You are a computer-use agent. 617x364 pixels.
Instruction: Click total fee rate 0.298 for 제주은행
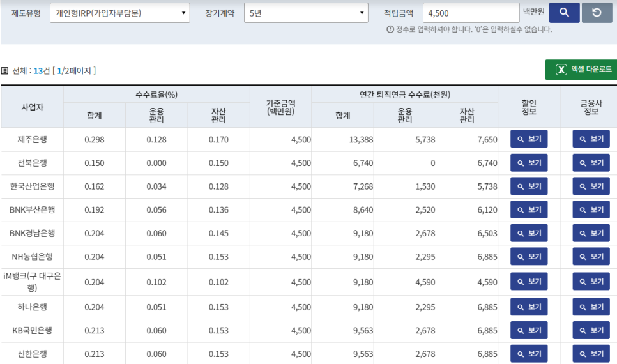95,139
